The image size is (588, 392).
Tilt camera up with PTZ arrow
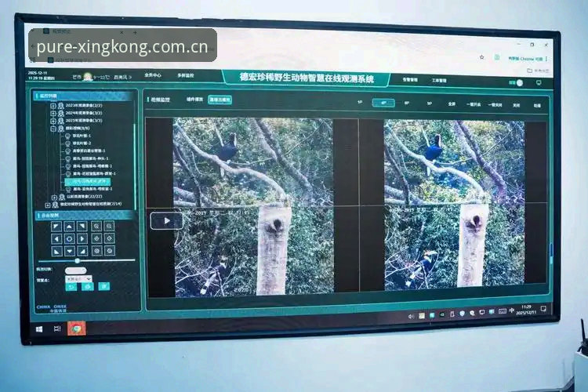69,227
